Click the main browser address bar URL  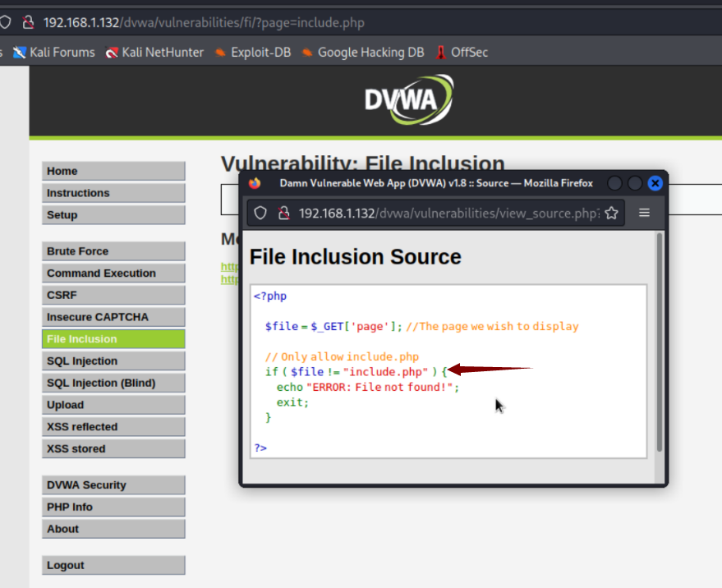[204, 22]
